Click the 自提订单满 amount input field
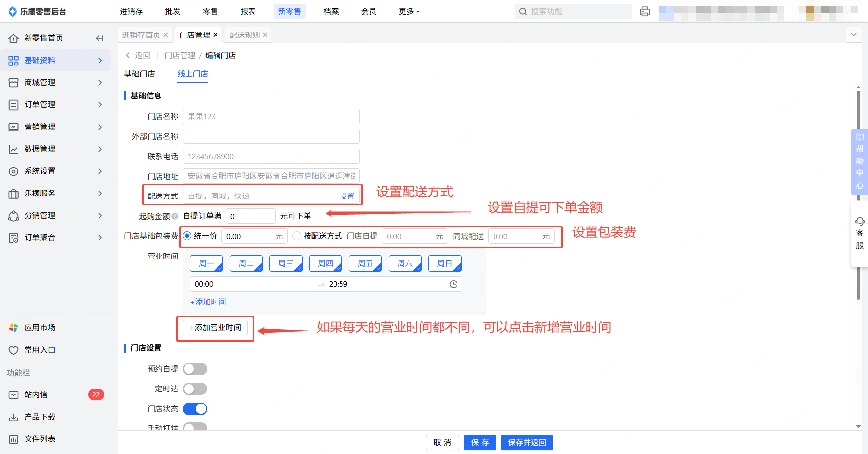The image size is (868, 454). 250,216
